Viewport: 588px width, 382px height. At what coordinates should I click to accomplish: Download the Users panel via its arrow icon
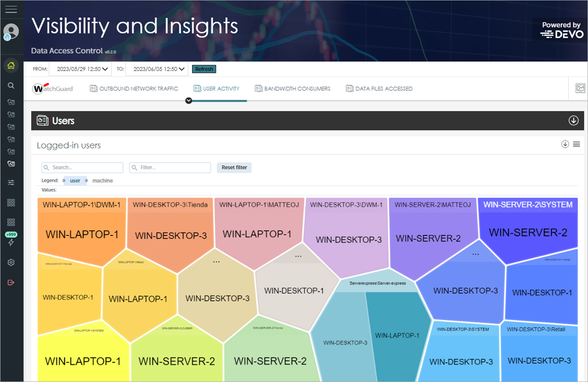(x=573, y=121)
